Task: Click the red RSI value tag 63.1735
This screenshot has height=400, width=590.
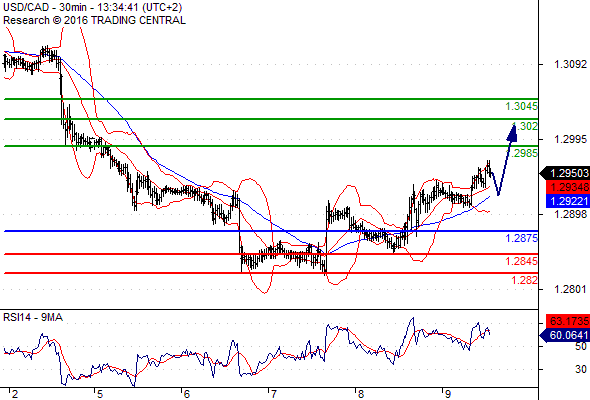Action: 567,321
